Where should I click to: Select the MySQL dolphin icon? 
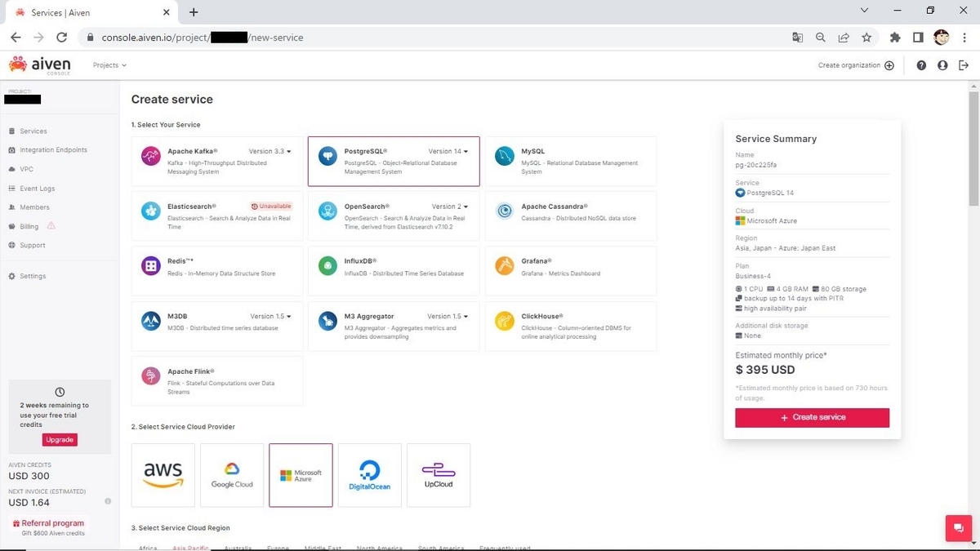click(x=505, y=156)
